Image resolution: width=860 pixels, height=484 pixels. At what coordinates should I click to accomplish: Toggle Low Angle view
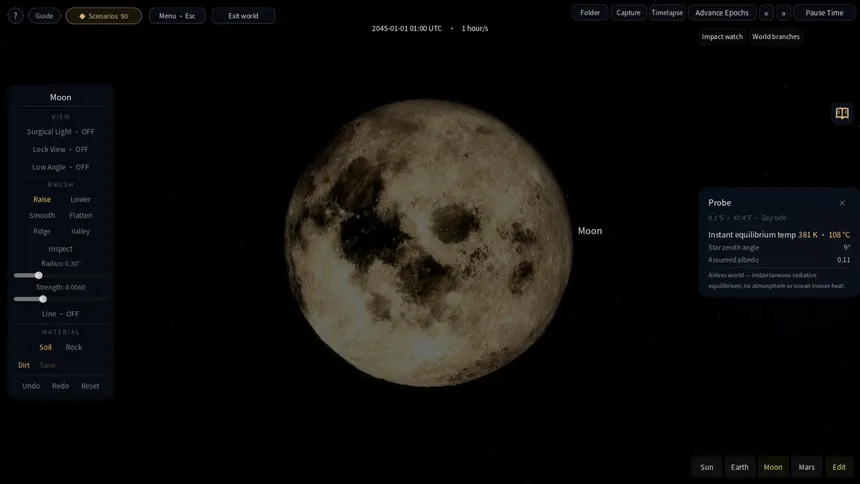pyautogui.click(x=60, y=167)
